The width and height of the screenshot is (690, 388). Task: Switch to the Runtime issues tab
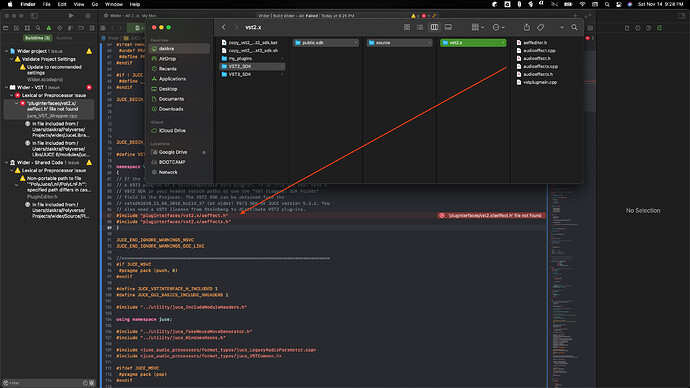(64, 38)
